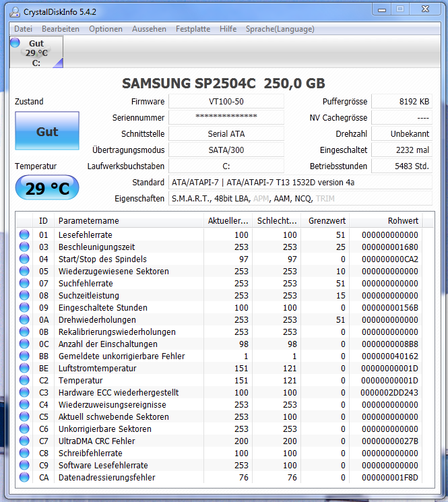This screenshot has width=448, height=502.
Task: Click the Laufwerksbuchstaben field C:
Action: [226, 166]
